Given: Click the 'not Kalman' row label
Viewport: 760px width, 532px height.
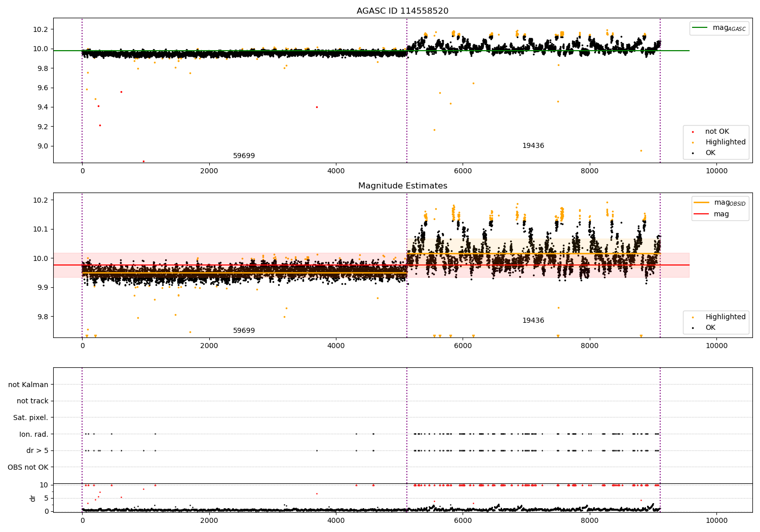Looking at the screenshot, I should click(x=28, y=385).
